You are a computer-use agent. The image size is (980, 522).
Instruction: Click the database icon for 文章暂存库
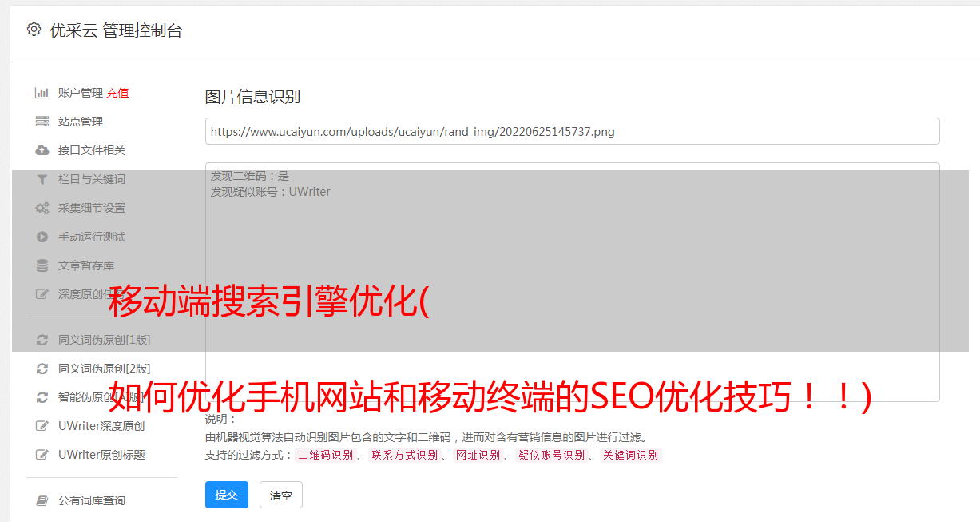click(x=42, y=265)
